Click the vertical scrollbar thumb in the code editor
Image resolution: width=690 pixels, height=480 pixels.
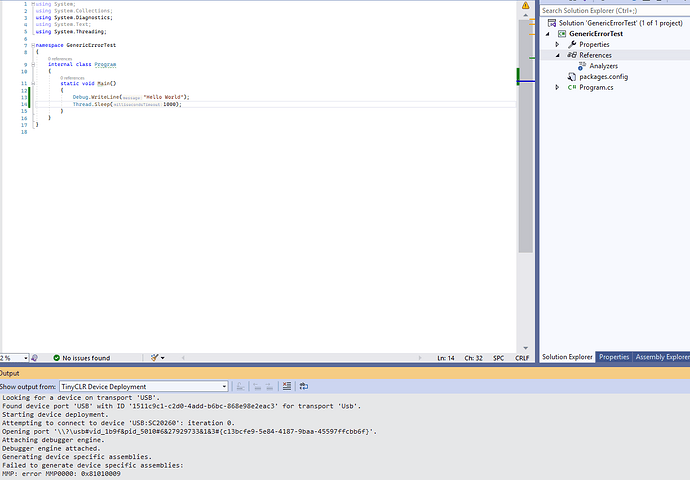[525, 136]
